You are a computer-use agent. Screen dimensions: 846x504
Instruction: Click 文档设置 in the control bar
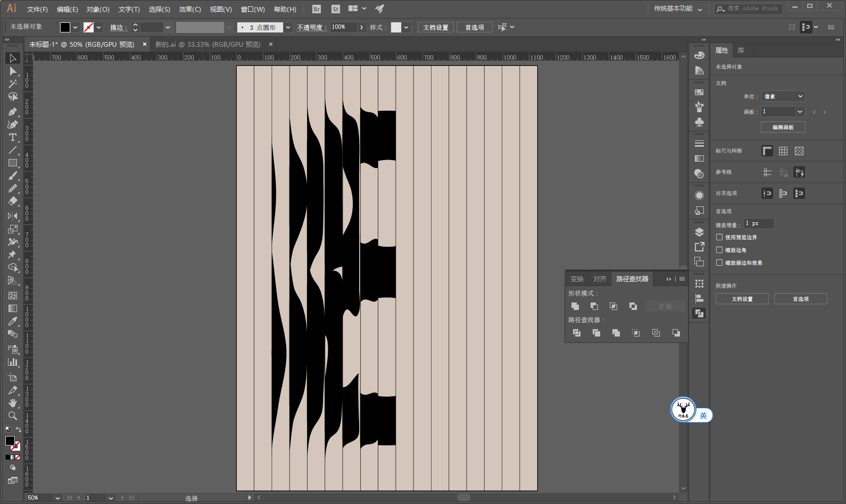tap(436, 27)
